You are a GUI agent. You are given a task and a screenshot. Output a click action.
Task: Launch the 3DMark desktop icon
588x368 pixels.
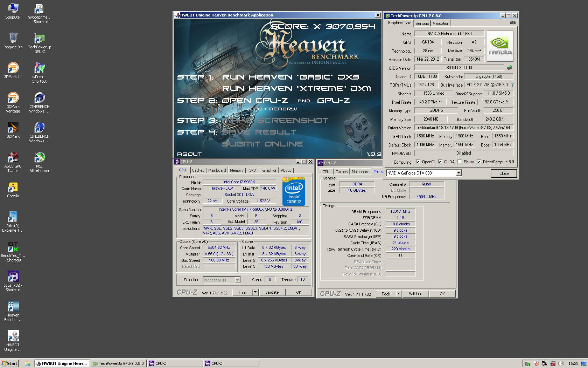[13, 130]
